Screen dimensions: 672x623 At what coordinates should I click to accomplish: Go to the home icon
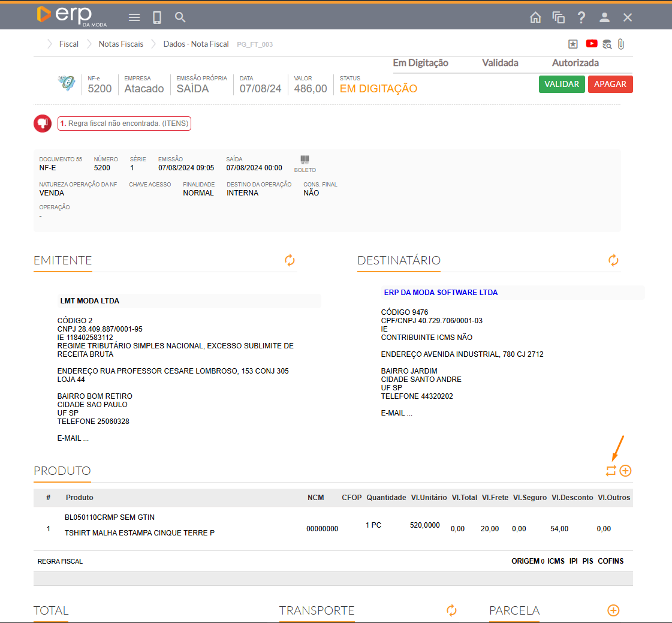(535, 17)
